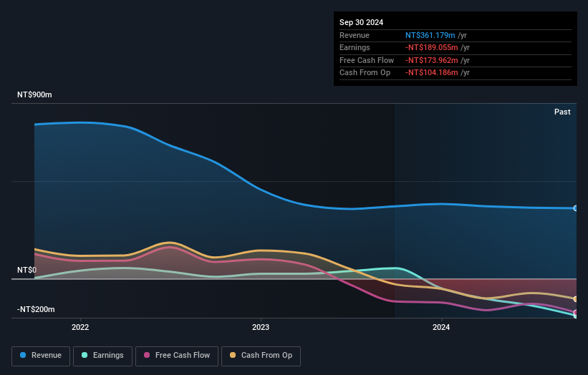Toggle the Earnings legend button

tap(102, 356)
